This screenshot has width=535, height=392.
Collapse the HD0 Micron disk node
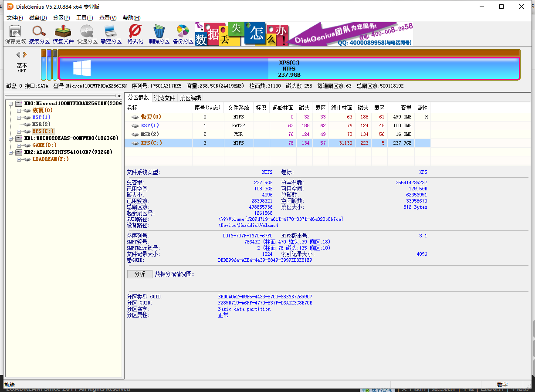(11, 104)
